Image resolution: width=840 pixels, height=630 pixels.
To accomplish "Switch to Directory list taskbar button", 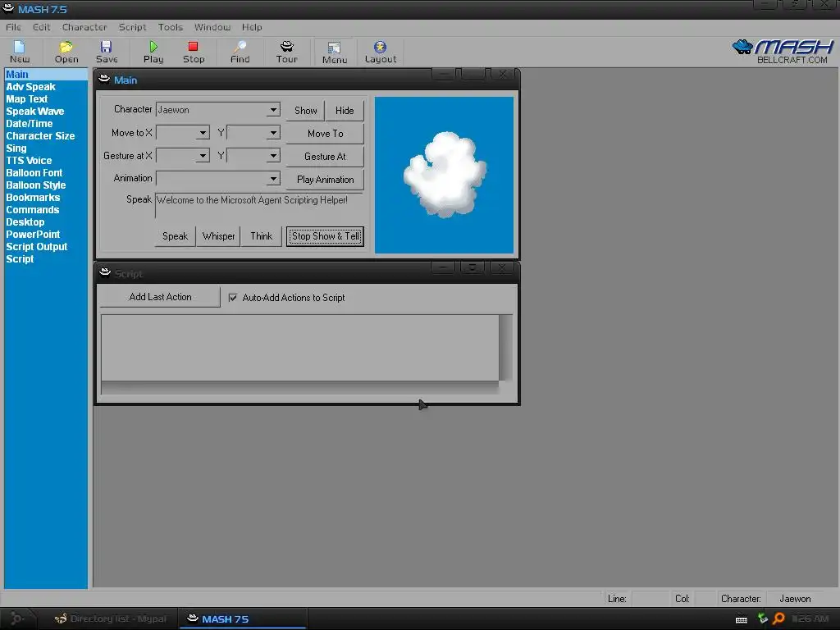I will [112, 619].
